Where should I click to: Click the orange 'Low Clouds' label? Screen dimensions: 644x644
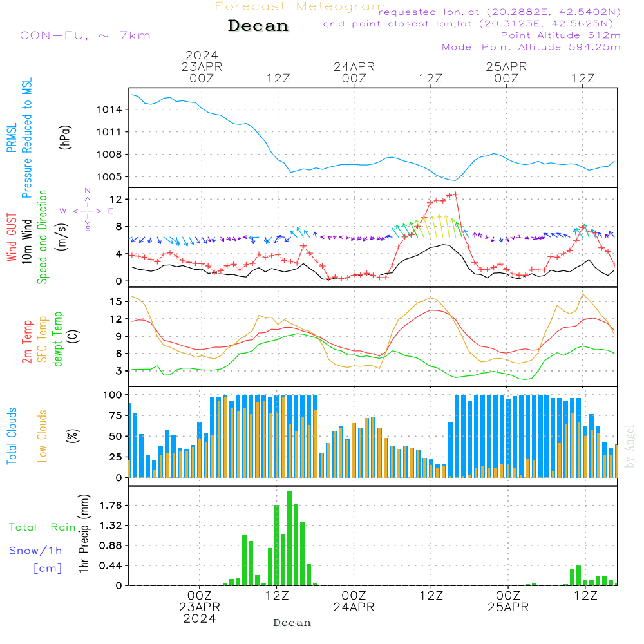tap(43, 436)
